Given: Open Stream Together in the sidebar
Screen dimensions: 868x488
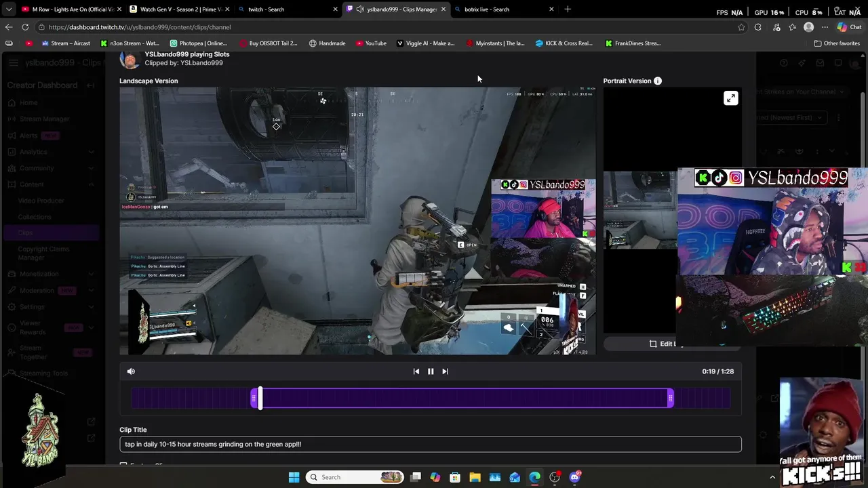Looking at the screenshot, I should tap(33, 352).
